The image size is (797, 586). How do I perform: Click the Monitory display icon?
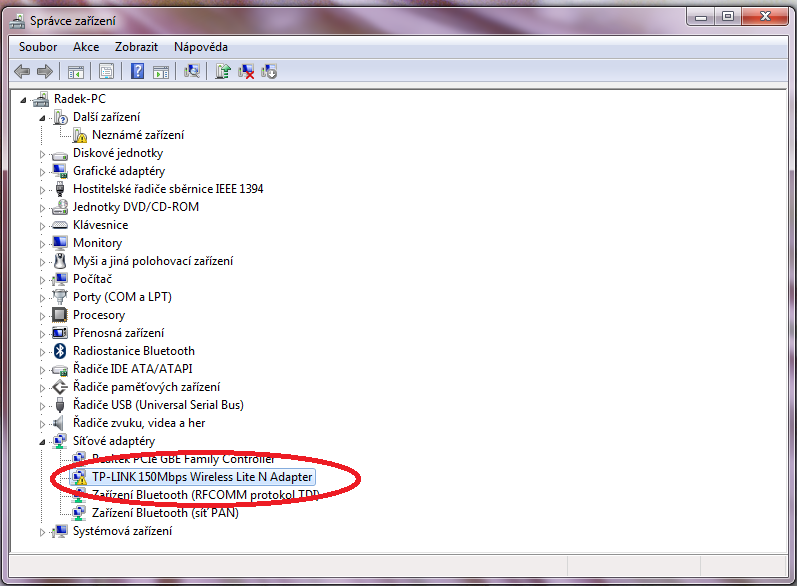tap(60, 242)
